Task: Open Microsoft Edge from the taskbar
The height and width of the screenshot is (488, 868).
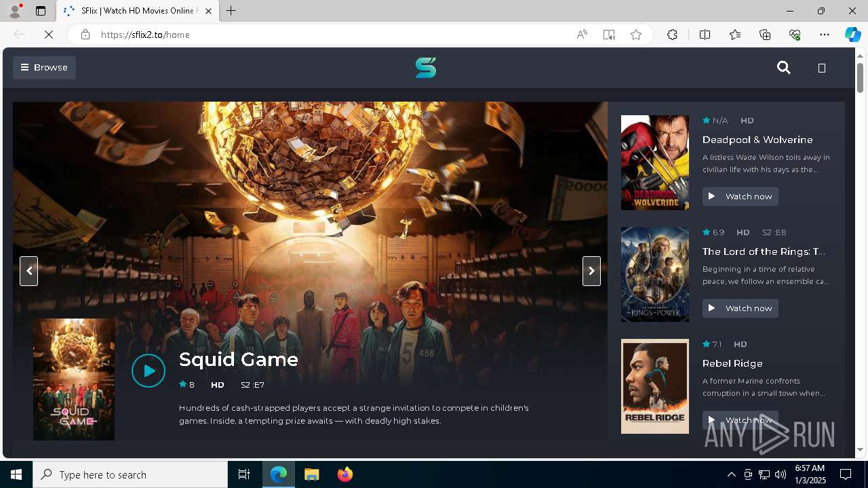Action: [279, 474]
